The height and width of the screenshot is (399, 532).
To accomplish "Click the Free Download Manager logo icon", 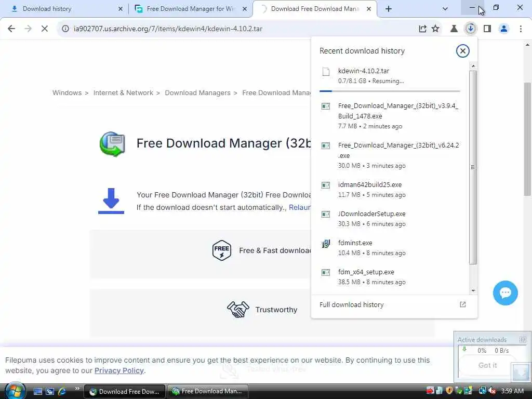I will (112, 144).
